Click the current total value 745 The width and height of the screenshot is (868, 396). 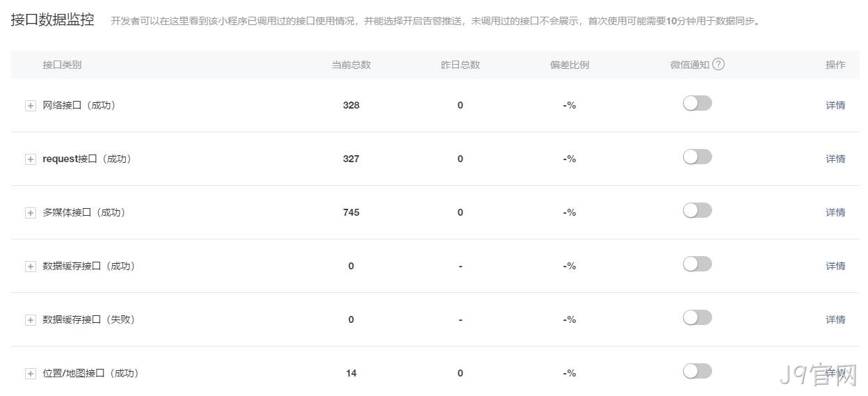(x=351, y=212)
